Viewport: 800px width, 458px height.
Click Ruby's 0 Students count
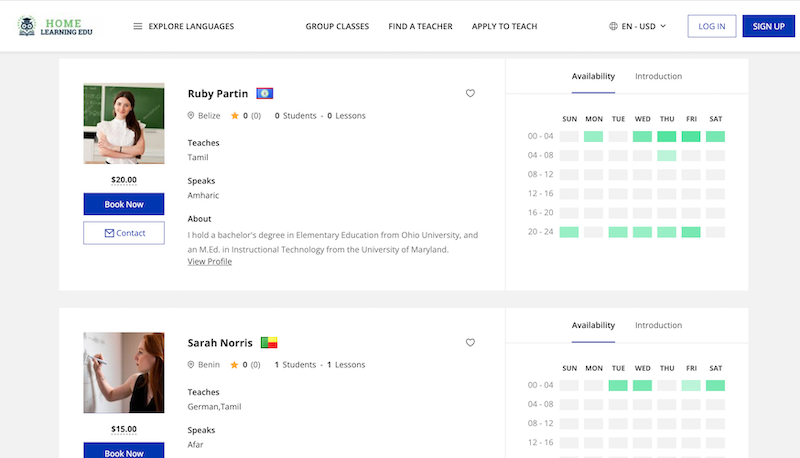pyautogui.click(x=295, y=116)
